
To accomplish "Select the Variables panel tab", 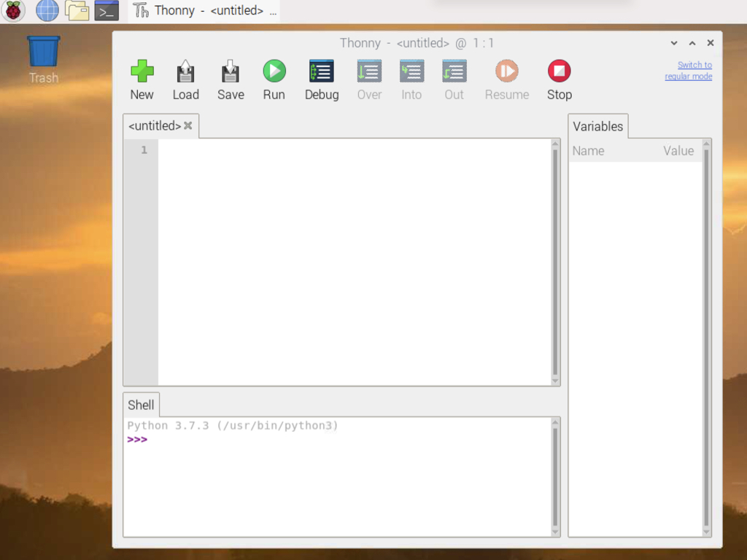I will [x=598, y=126].
